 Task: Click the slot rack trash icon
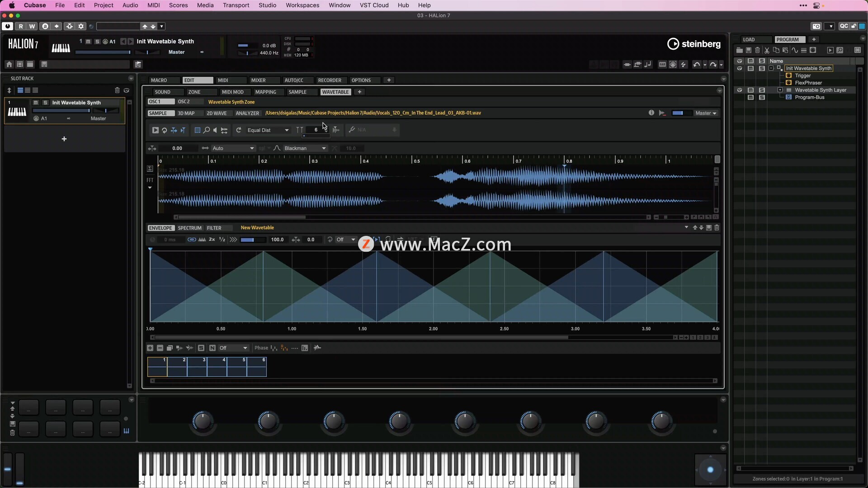point(117,90)
